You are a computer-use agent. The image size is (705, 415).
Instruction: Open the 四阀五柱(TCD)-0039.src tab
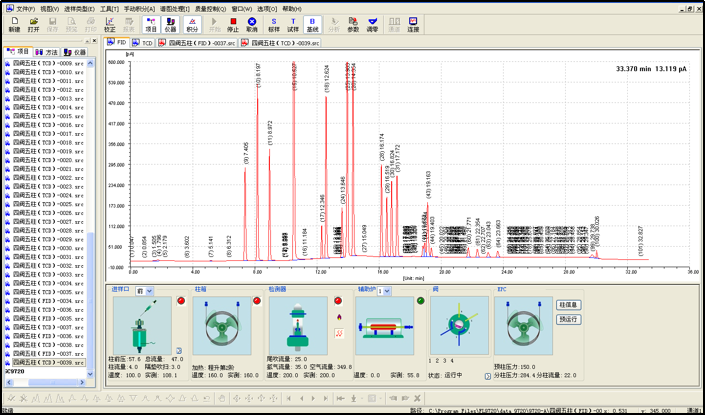click(280, 43)
